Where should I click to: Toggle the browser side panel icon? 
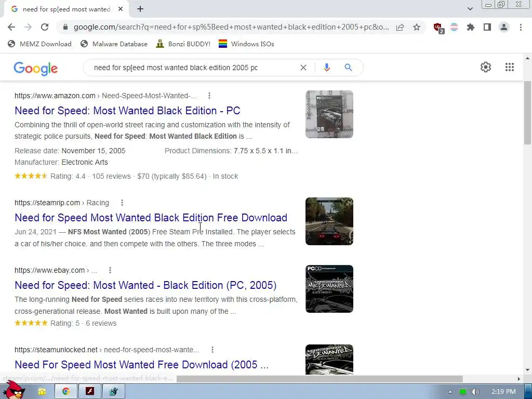(x=487, y=27)
